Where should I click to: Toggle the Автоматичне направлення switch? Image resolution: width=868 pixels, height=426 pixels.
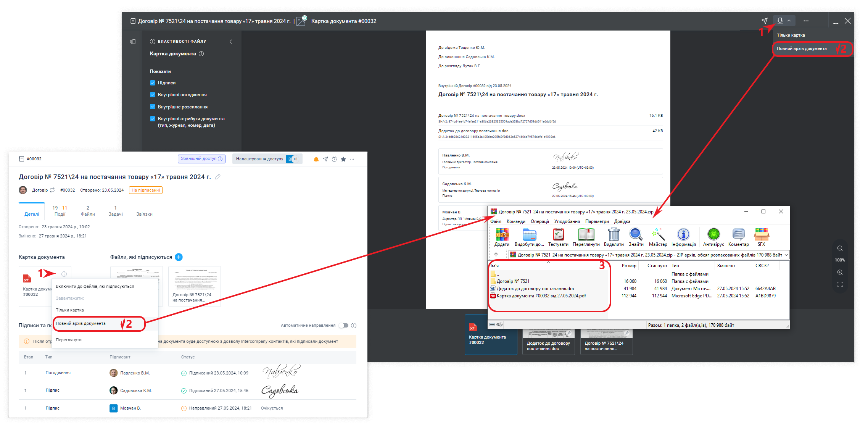tap(344, 326)
